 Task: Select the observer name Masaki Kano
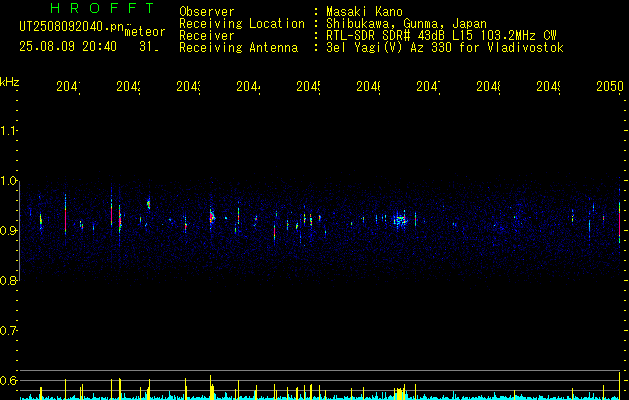coord(364,12)
